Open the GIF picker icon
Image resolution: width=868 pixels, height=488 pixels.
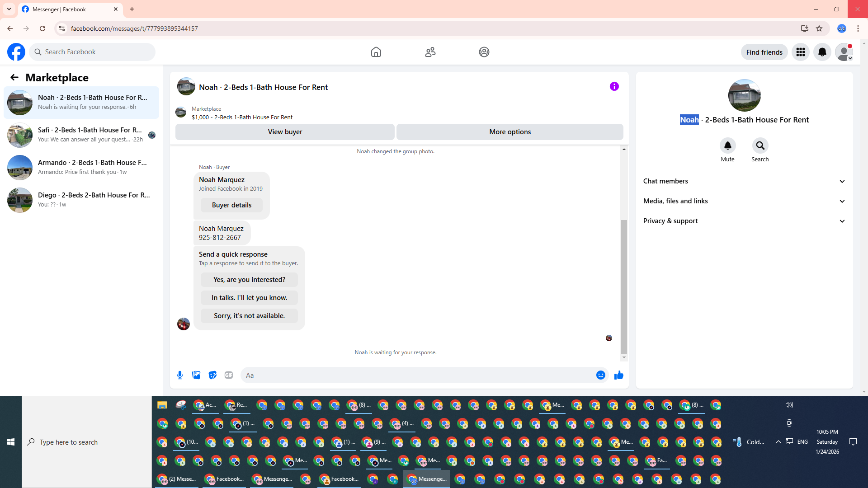pyautogui.click(x=229, y=375)
